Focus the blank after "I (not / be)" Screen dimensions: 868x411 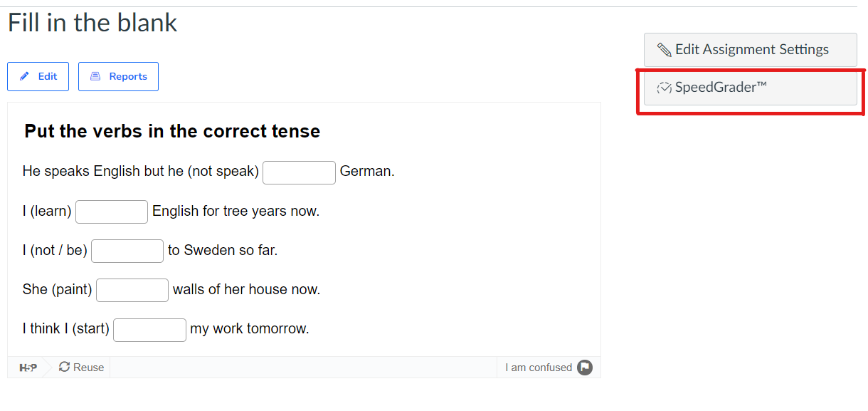tap(127, 251)
